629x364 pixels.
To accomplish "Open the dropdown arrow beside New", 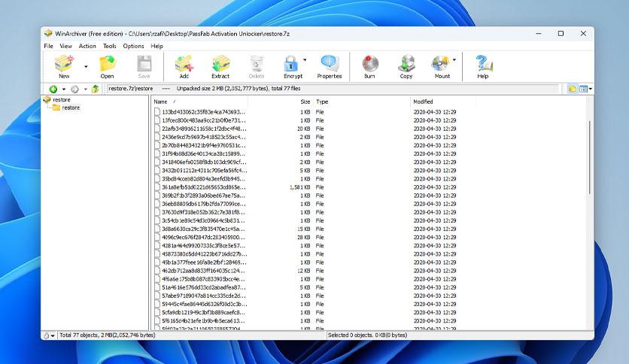I will click(86, 66).
